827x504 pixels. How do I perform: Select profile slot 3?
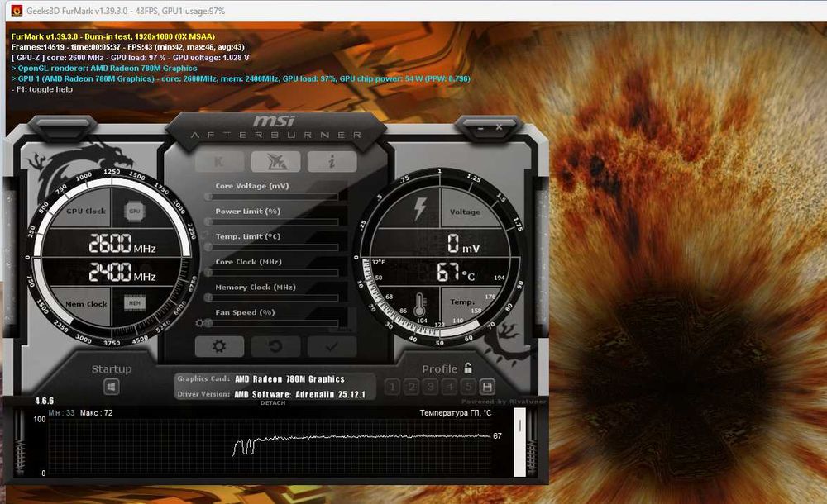click(x=431, y=387)
